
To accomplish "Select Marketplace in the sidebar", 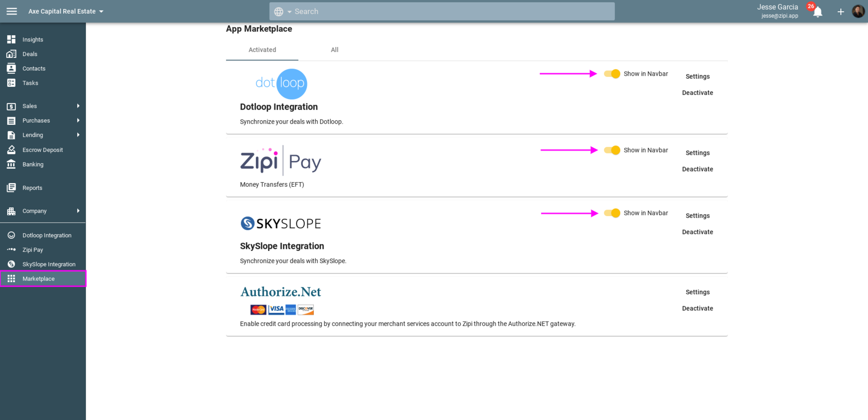I will [x=43, y=279].
